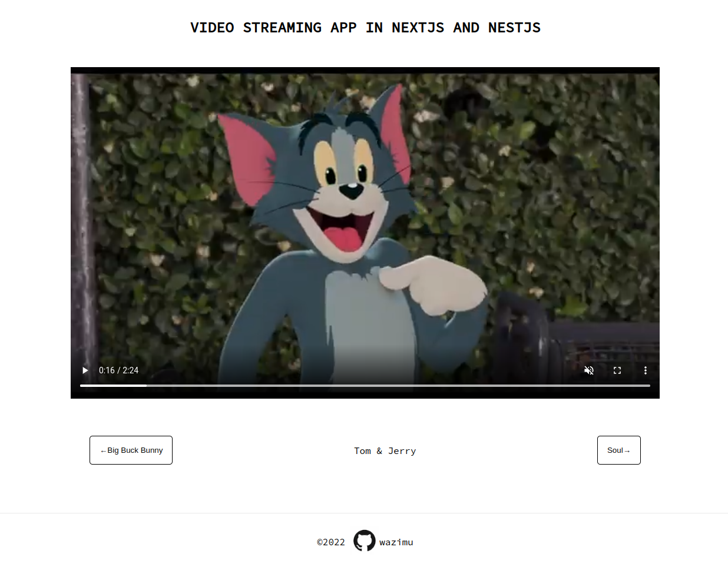Toggle sound on by clicking the mute icon
The width and height of the screenshot is (728, 570).
(589, 370)
